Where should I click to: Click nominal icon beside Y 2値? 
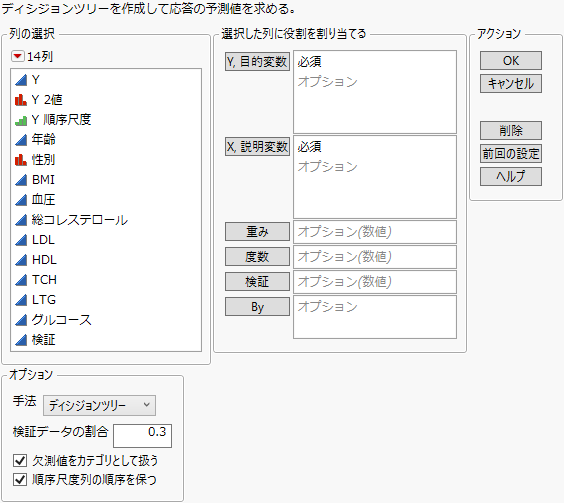pos(21,100)
